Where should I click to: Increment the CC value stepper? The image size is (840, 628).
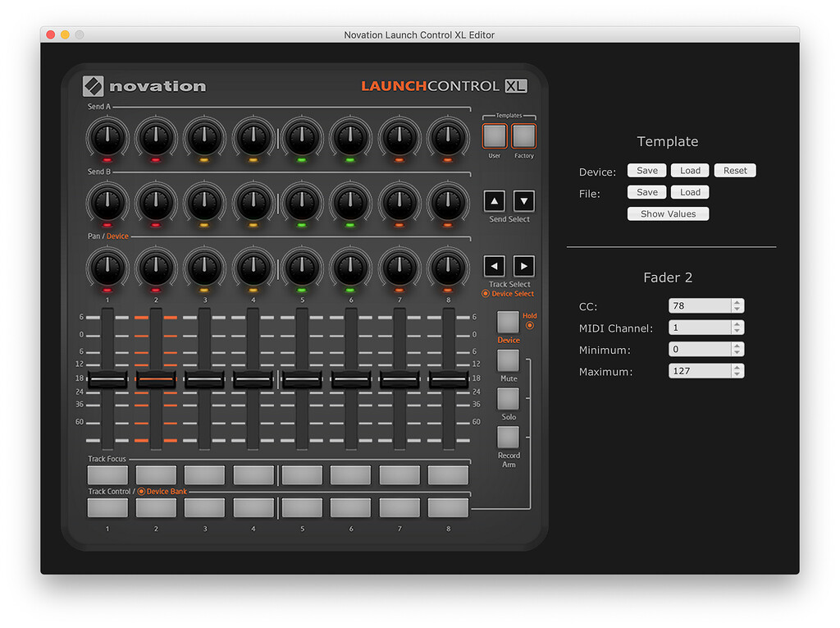tap(737, 302)
